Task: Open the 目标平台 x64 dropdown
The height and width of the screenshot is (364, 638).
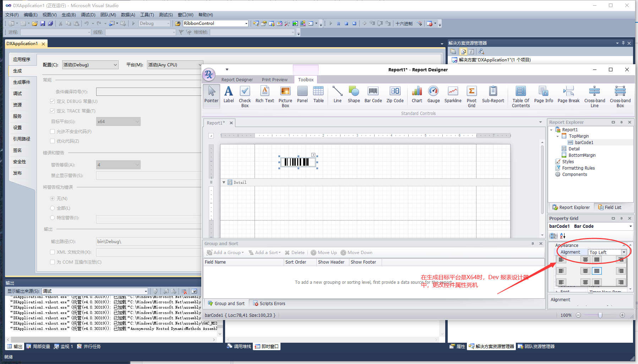Action: tap(118, 121)
